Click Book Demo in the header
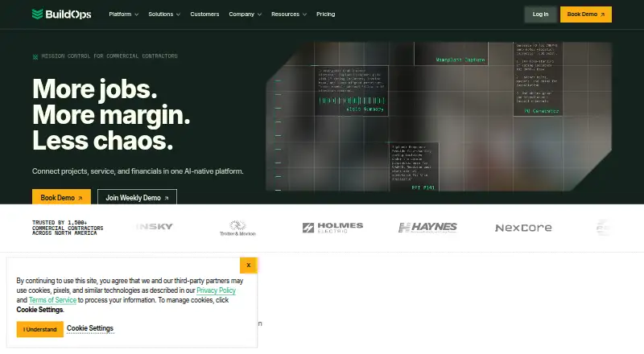Image resolution: width=644 pixels, height=354 pixels. click(586, 14)
